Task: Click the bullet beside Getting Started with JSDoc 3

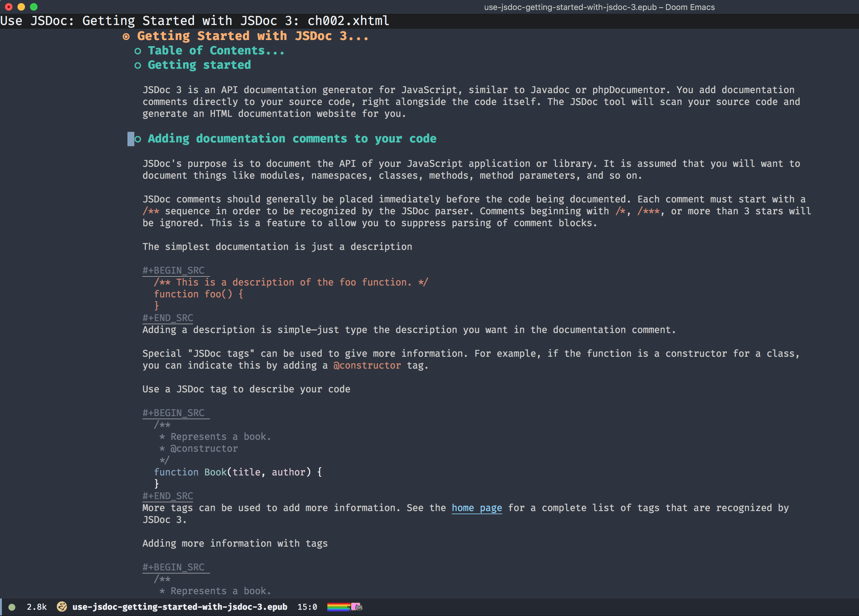Action: (x=126, y=36)
